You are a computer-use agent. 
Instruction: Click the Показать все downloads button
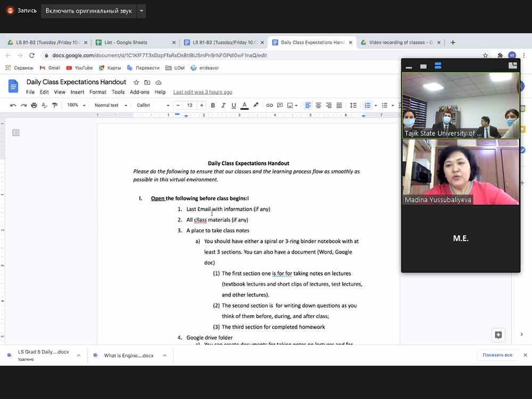pos(497,355)
